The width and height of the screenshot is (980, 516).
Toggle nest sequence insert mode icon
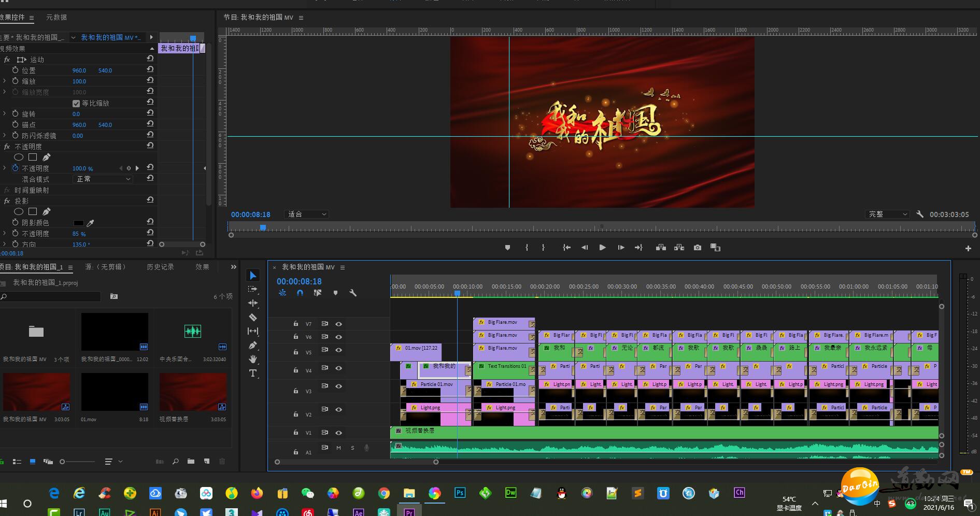(282, 293)
